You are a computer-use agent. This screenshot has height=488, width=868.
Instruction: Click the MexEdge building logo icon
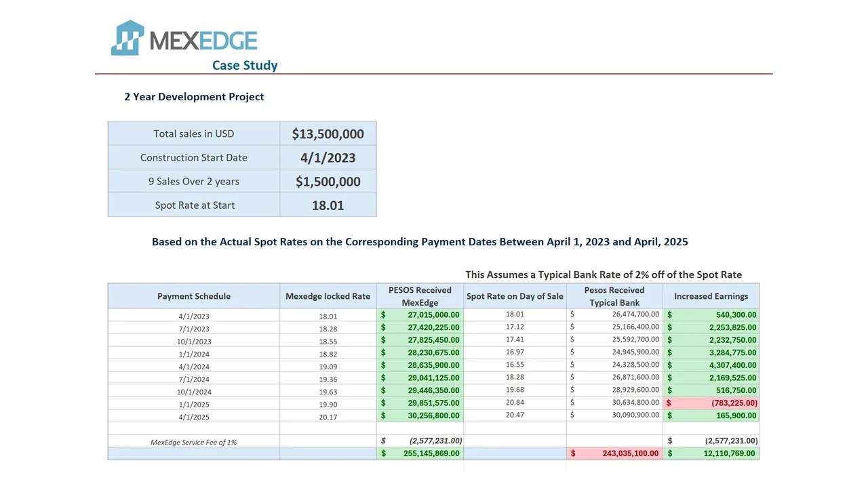tap(127, 38)
